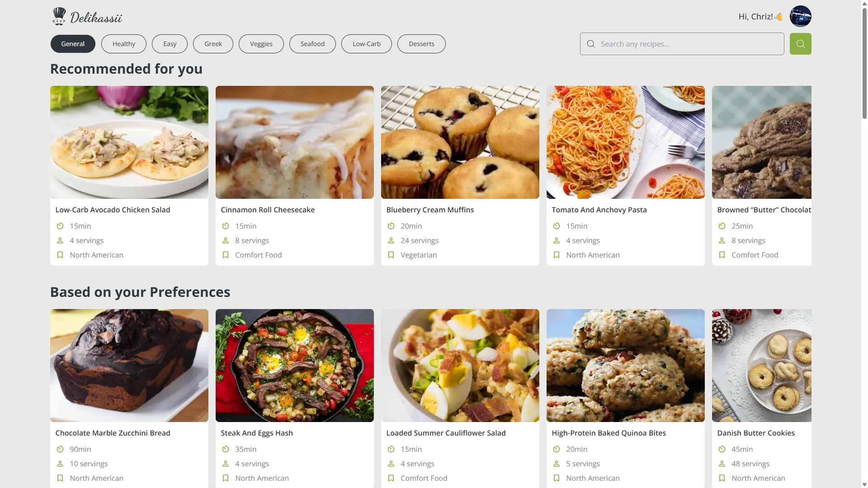This screenshot has width=868, height=488.
Task: Click the magnifier icon inside search field
Action: point(590,44)
